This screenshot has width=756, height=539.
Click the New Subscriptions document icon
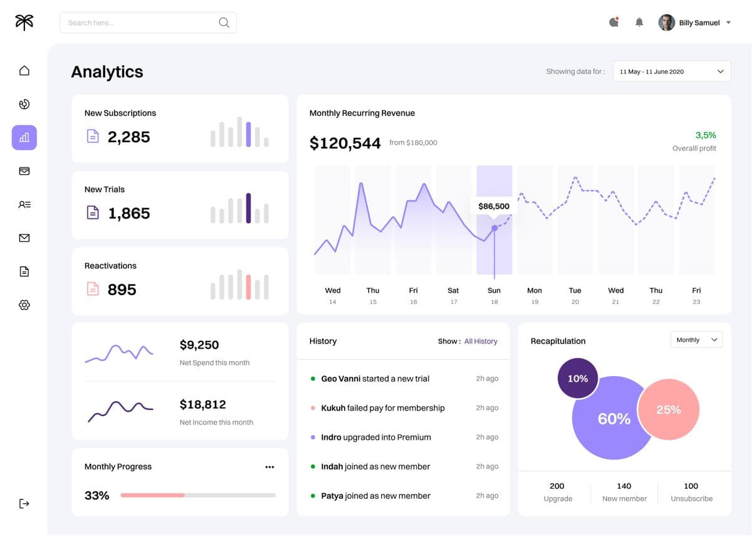[x=93, y=136]
